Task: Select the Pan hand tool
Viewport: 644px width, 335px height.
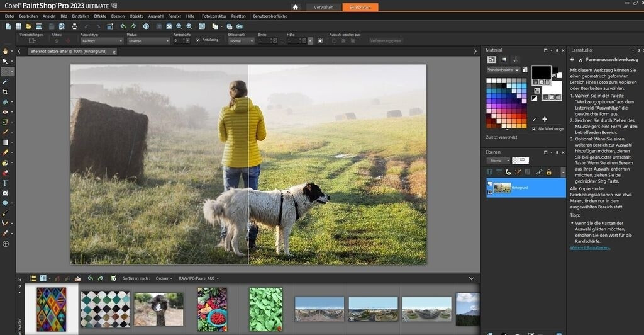Action: click(x=5, y=51)
